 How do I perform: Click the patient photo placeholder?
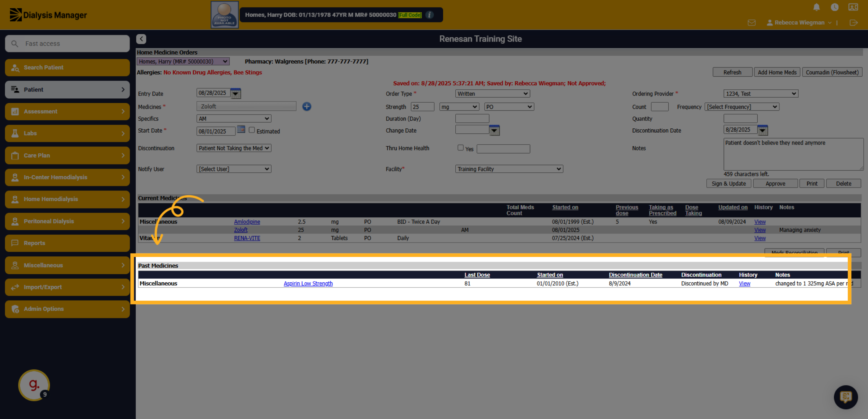pyautogui.click(x=225, y=15)
